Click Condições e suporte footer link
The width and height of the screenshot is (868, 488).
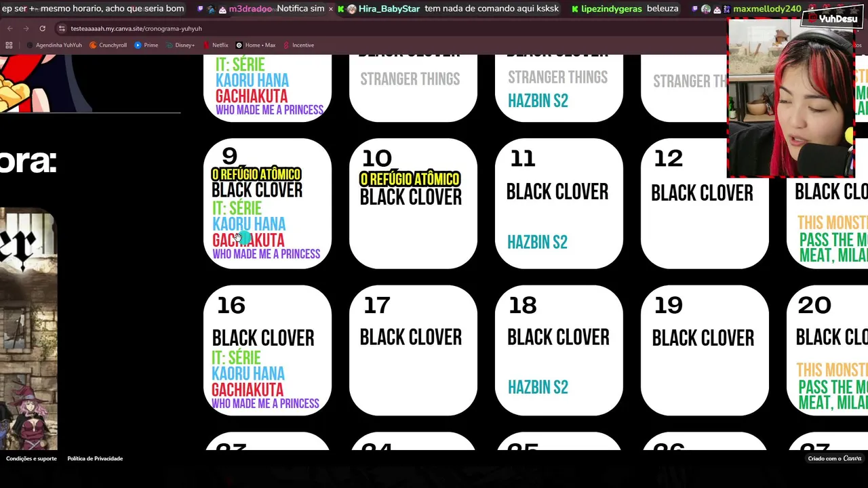click(31, 459)
